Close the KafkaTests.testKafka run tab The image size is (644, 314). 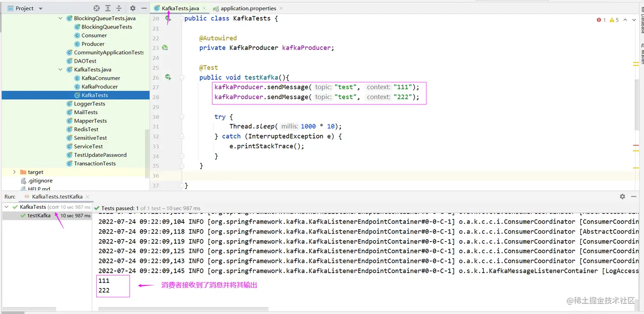coord(87,197)
